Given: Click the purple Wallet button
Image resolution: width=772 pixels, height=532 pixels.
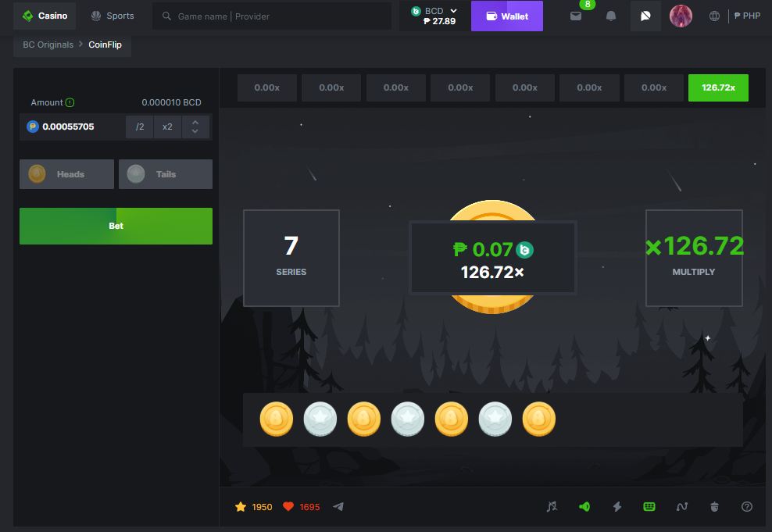Looking at the screenshot, I should coord(506,16).
